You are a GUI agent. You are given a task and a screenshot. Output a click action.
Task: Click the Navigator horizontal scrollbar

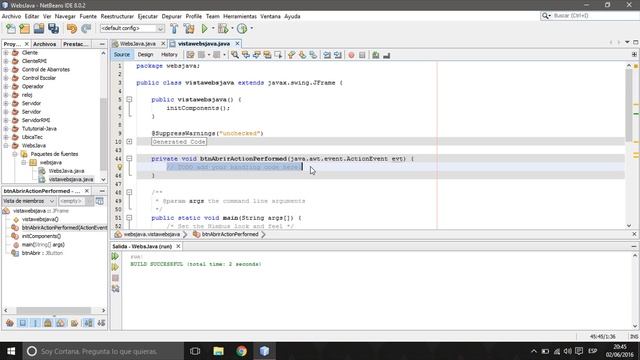click(x=54, y=311)
